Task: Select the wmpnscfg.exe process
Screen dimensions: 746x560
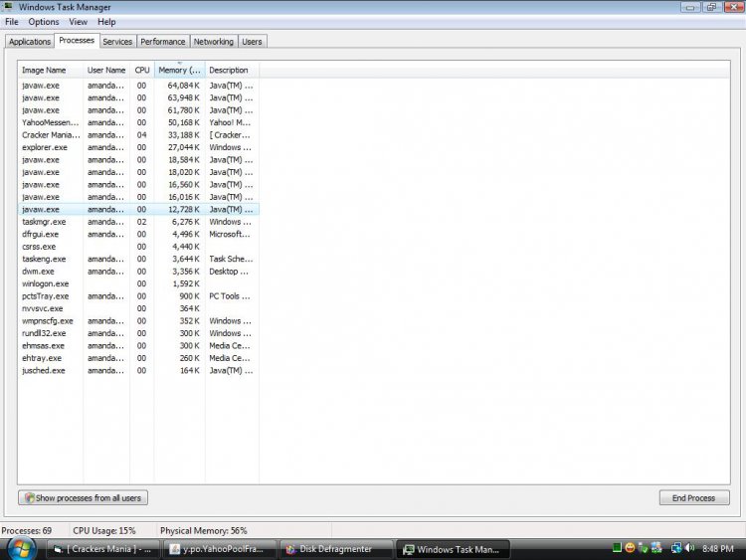Action: click(138, 320)
